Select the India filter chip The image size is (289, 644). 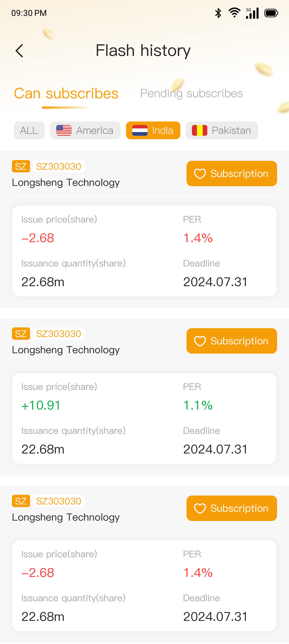click(x=153, y=130)
